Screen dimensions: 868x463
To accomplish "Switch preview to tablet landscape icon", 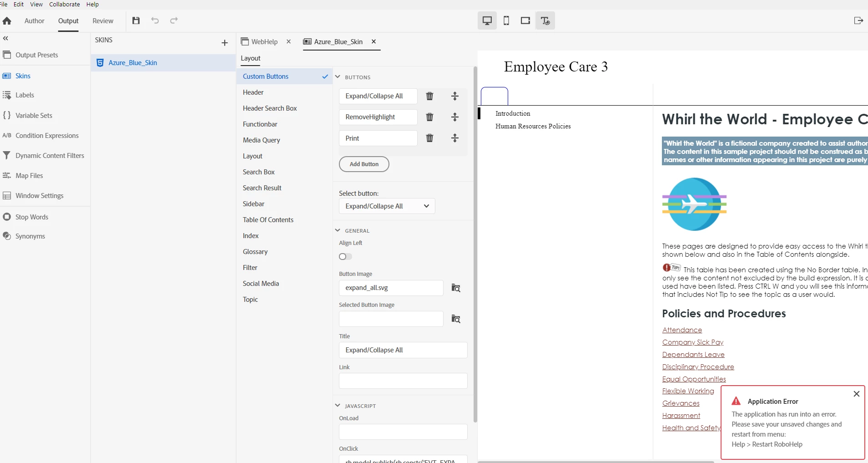I will click(x=525, y=20).
